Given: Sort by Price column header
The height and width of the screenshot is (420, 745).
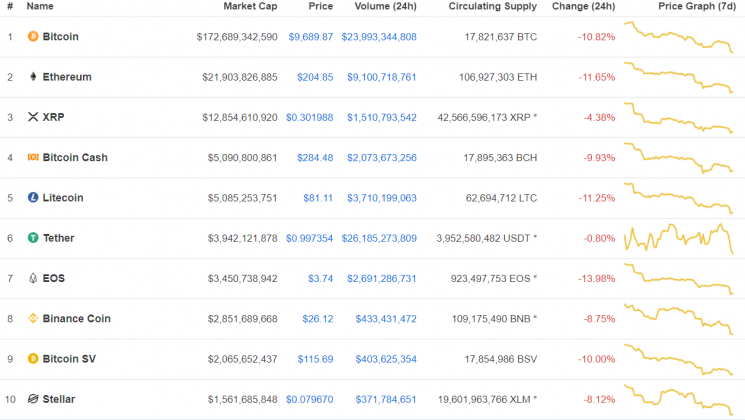Looking at the screenshot, I should pos(321,6).
